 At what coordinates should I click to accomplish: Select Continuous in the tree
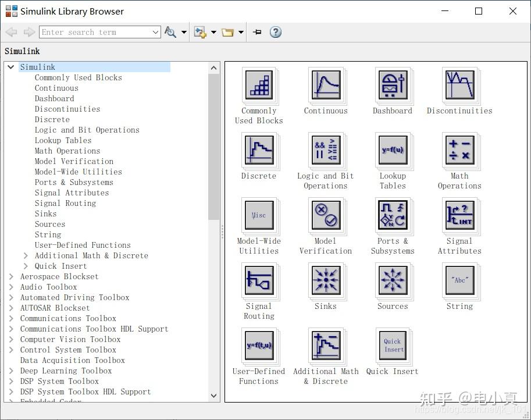point(56,88)
